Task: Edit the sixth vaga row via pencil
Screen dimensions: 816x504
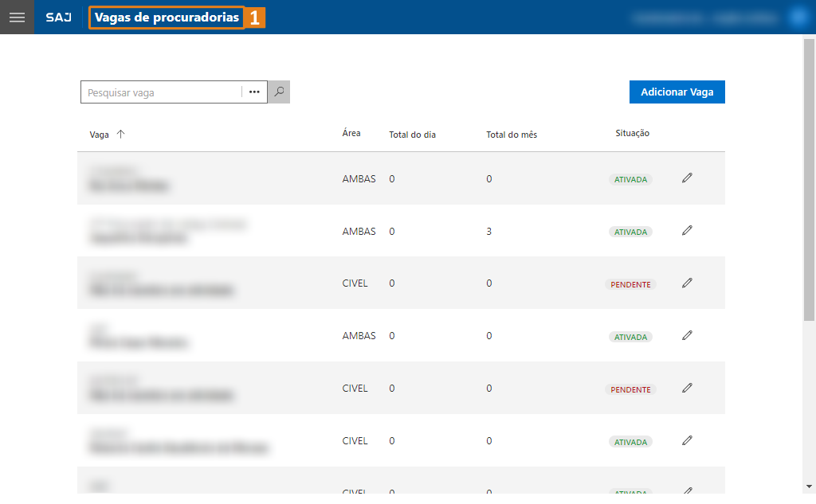Action: click(687, 441)
